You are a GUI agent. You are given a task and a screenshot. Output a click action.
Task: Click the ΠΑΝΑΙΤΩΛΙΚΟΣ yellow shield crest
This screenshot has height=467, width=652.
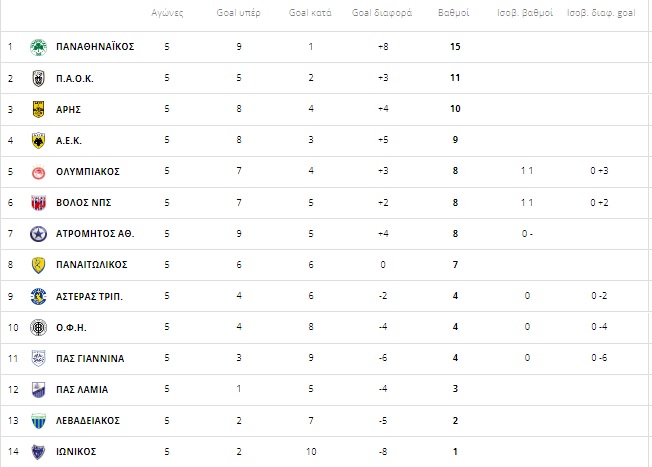tap(39, 265)
